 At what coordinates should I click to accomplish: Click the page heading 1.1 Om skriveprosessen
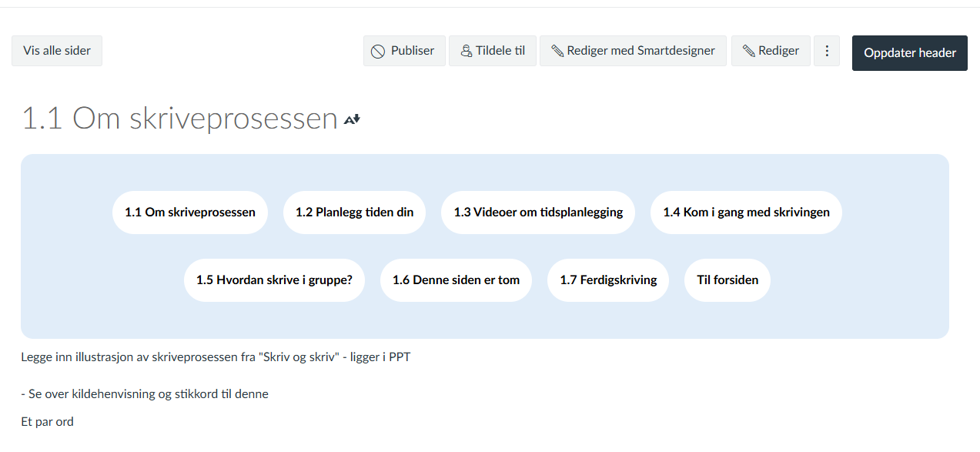coord(180,119)
